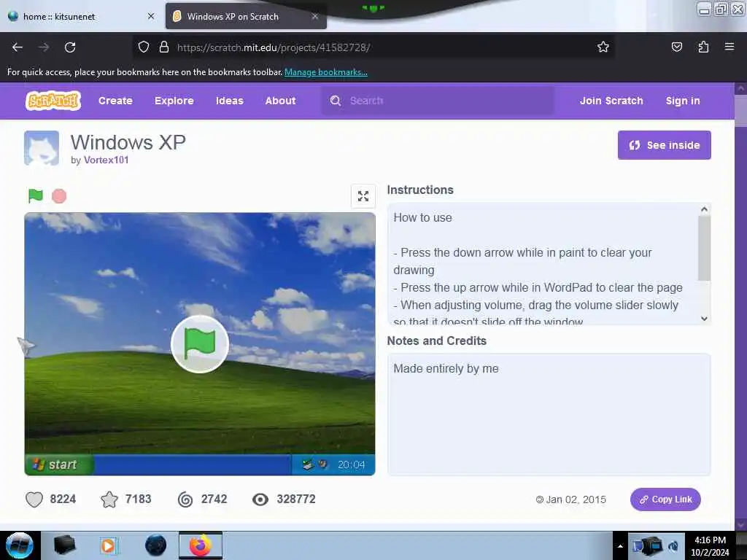The image size is (747, 560).
Task: Close the Windows XP on Scratch tab
Action: (x=315, y=16)
